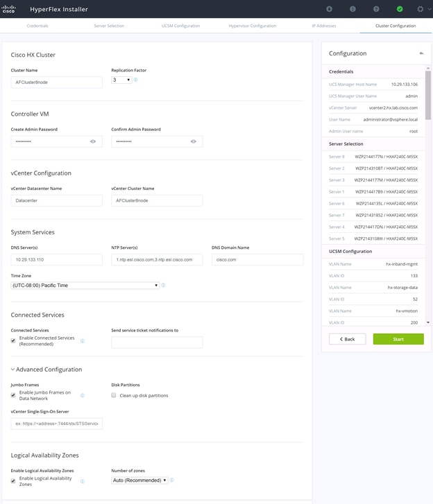The width and height of the screenshot is (433, 504).
Task: Expand the chevron next to settings gear
Action: click(x=430, y=9)
